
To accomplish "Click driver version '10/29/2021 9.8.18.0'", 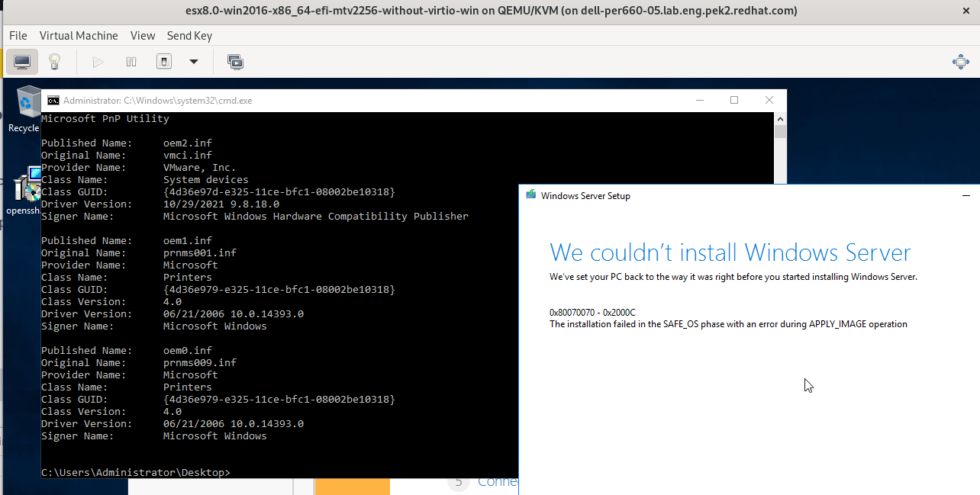I will (x=221, y=204).
